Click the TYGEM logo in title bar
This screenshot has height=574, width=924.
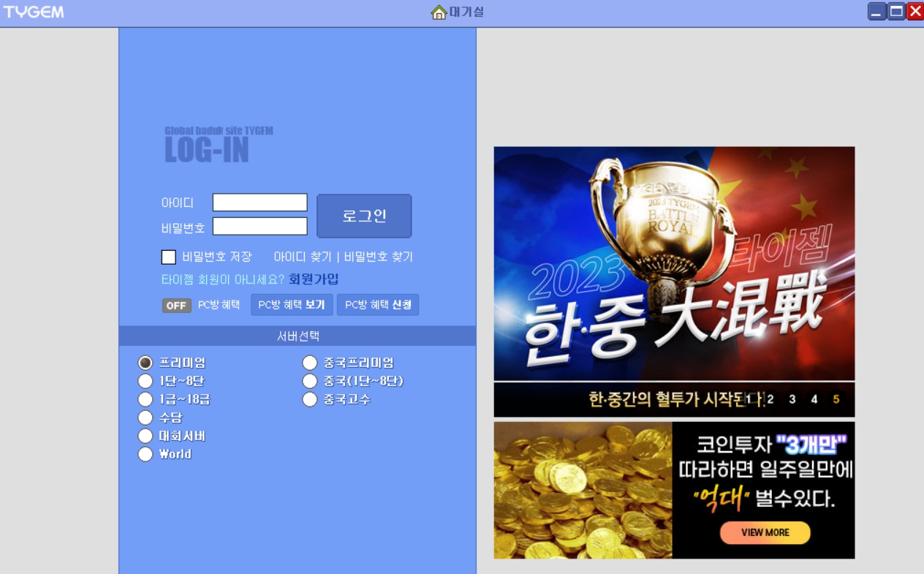34,12
